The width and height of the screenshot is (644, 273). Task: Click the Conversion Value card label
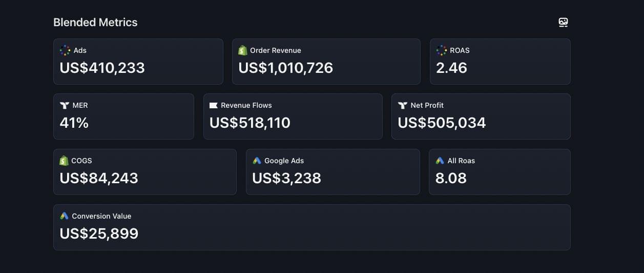click(x=101, y=216)
